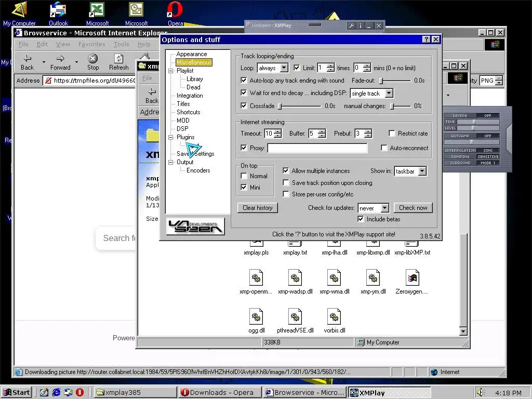Image resolution: width=532 pixels, height=399 pixels.
Task: Click Refresh icon in Internet Explorer toolbar
Action: tap(119, 59)
